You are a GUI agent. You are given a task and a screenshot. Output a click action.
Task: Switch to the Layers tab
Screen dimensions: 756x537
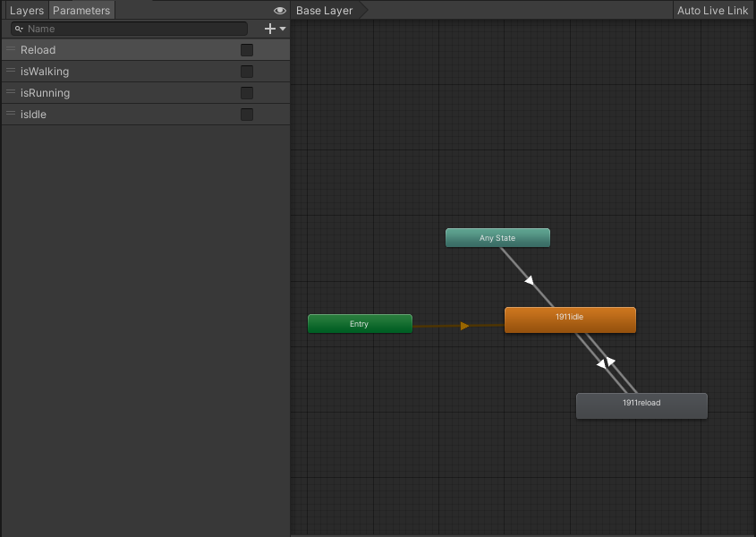pyautogui.click(x=26, y=10)
